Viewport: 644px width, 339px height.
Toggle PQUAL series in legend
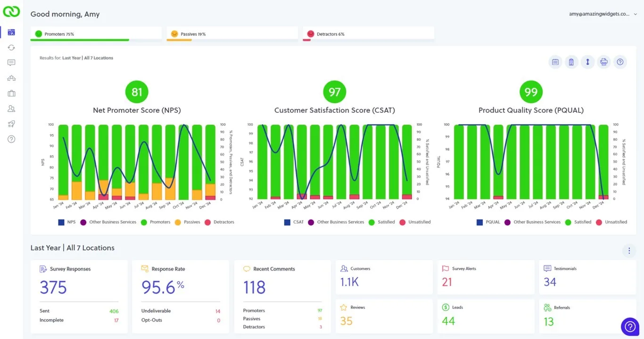[x=488, y=222]
